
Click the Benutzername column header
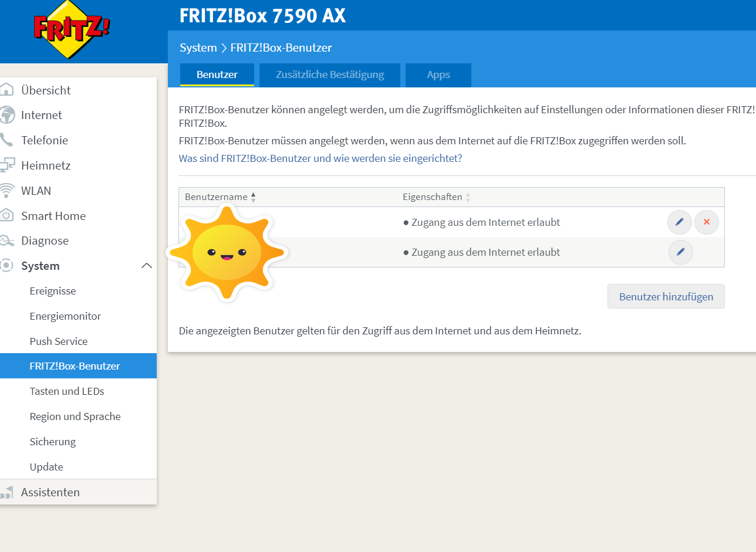point(215,197)
